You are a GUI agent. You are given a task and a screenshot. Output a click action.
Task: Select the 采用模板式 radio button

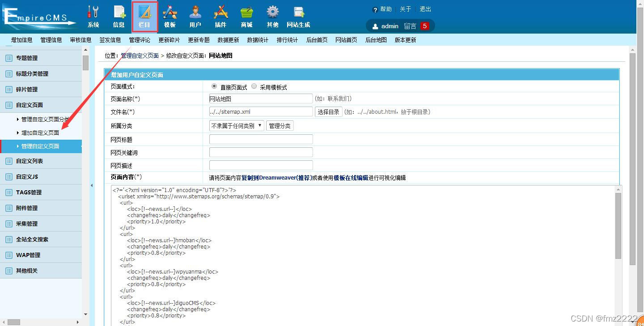coord(254,86)
